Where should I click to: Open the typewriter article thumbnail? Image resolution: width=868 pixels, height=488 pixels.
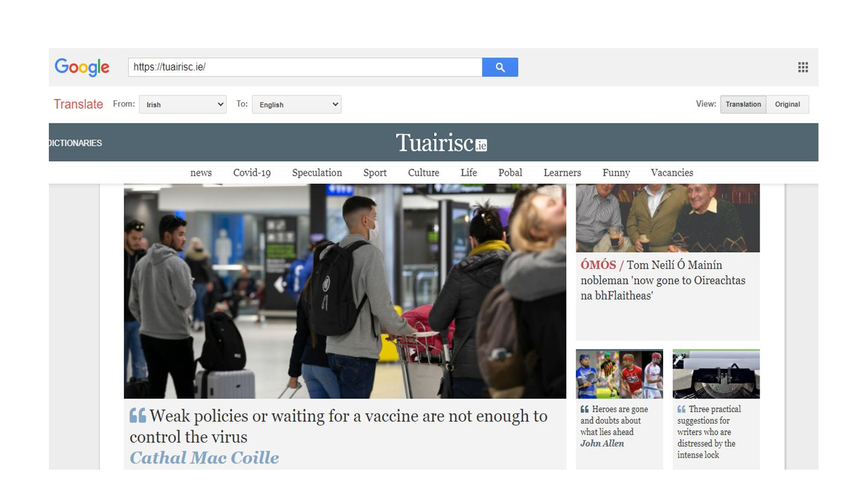(x=716, y=373)
